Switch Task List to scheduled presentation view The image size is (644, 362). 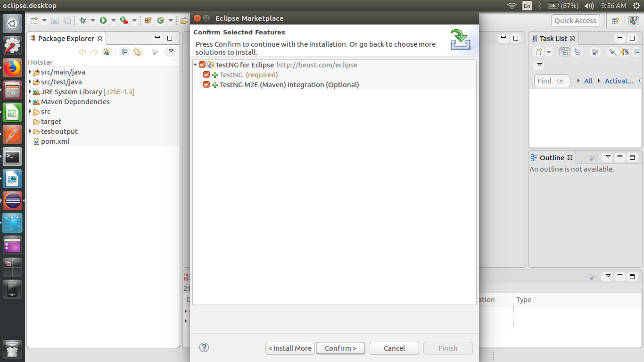coord(578,52)
